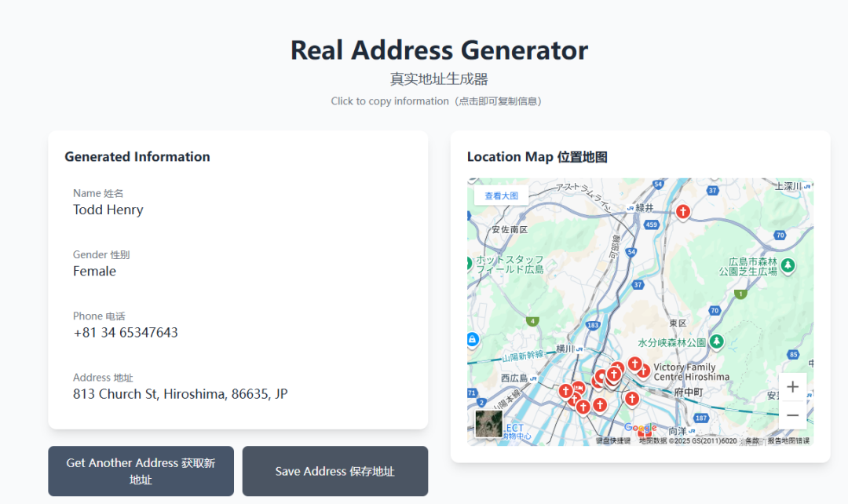Click the name Todd Henry to copy it
The width and height of the screenshot is (848, 504).
click(x=108, y=210)
